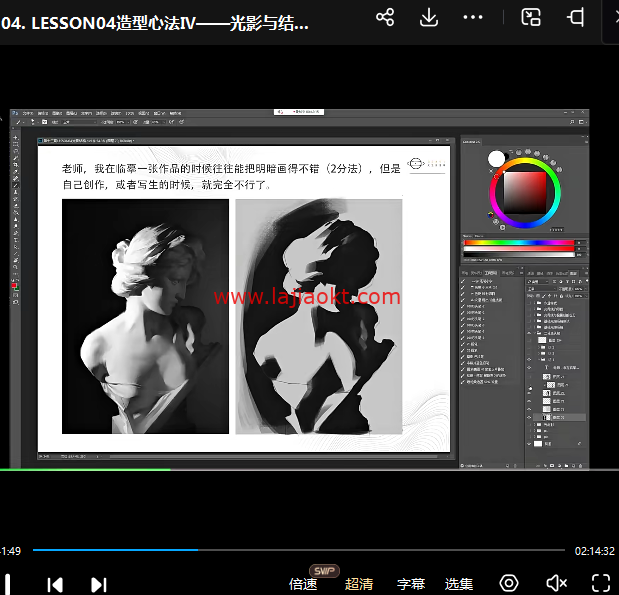Select the T text layer row
Screen dimensions: 619x595
[x=560, y=368]
